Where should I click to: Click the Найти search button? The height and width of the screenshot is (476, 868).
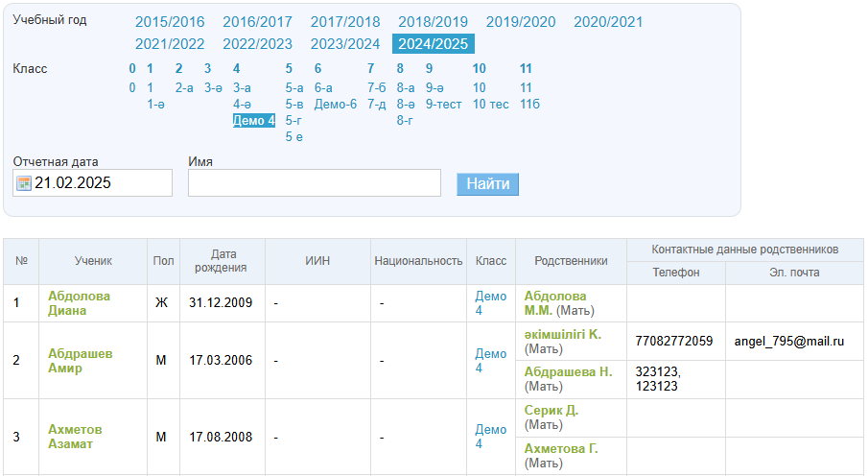pos(487,183)
